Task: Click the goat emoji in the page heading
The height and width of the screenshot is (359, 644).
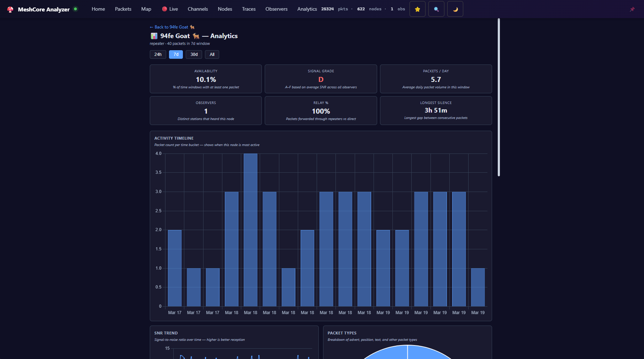Action: coord(196,36)
